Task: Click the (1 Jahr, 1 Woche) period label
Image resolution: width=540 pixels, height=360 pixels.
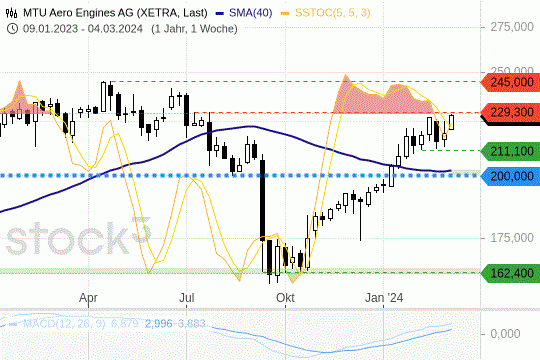Action: [194, 29]
